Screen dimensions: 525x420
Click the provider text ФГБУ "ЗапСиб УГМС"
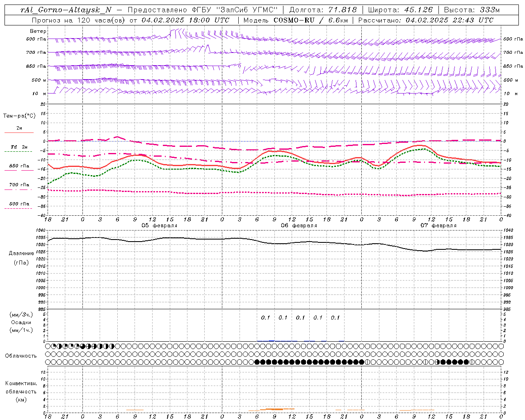[x=235, y=10]
